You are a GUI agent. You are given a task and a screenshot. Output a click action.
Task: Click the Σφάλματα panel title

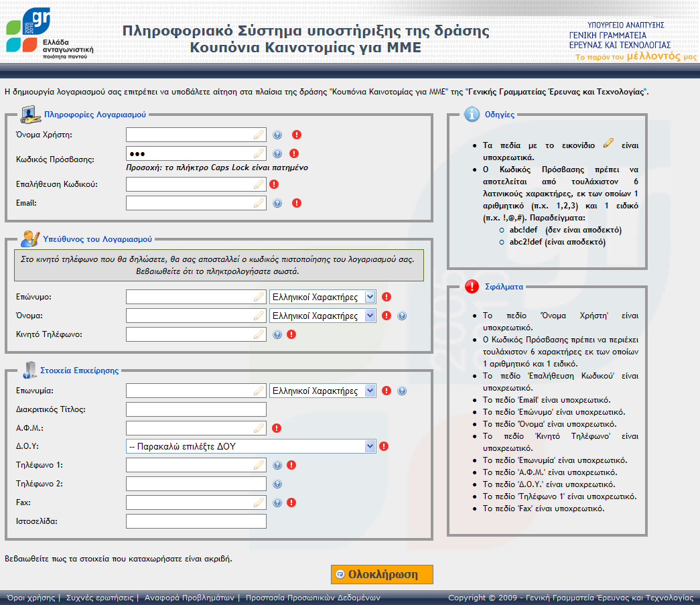click(x=504, y=287)
